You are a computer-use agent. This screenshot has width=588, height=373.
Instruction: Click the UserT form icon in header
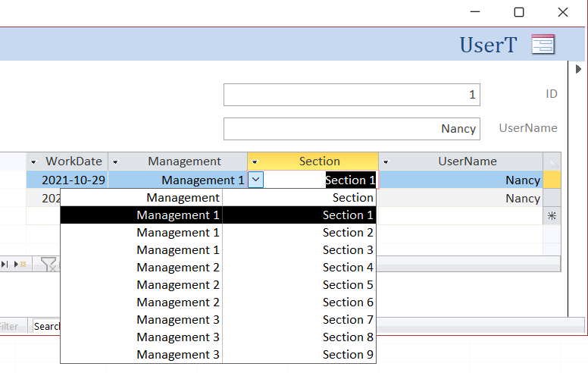coord(543,45)
